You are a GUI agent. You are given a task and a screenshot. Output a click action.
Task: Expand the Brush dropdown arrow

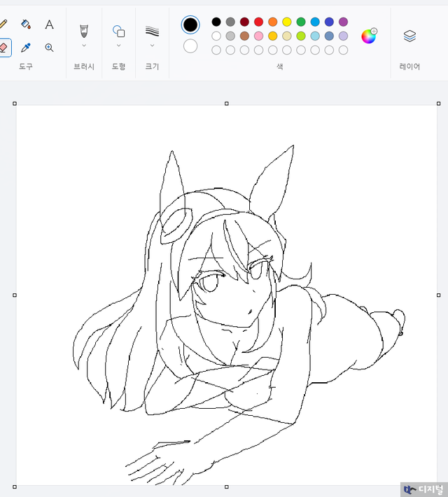tap(84, 45)
